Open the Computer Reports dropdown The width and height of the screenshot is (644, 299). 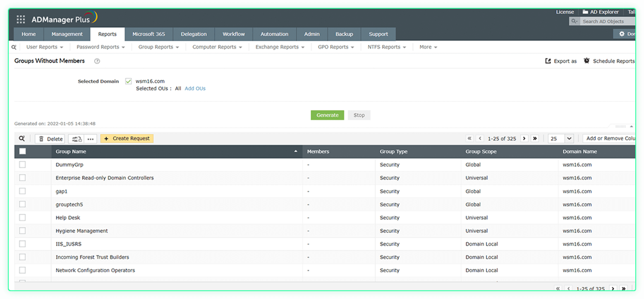217,47
